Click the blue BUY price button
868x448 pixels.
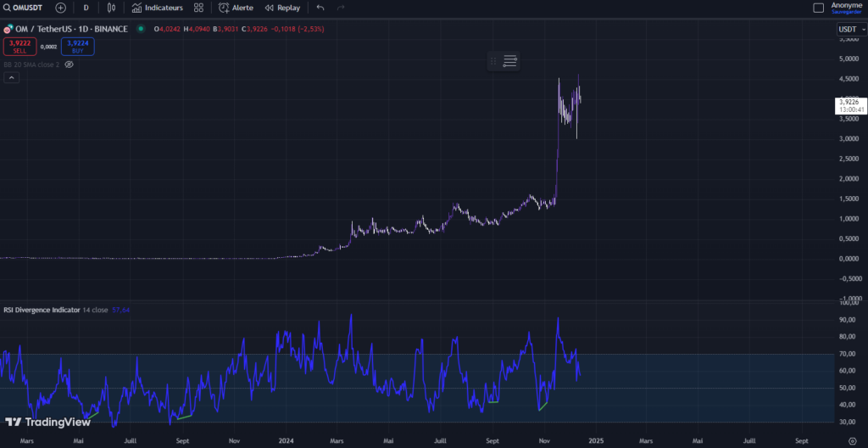[77, 47]
